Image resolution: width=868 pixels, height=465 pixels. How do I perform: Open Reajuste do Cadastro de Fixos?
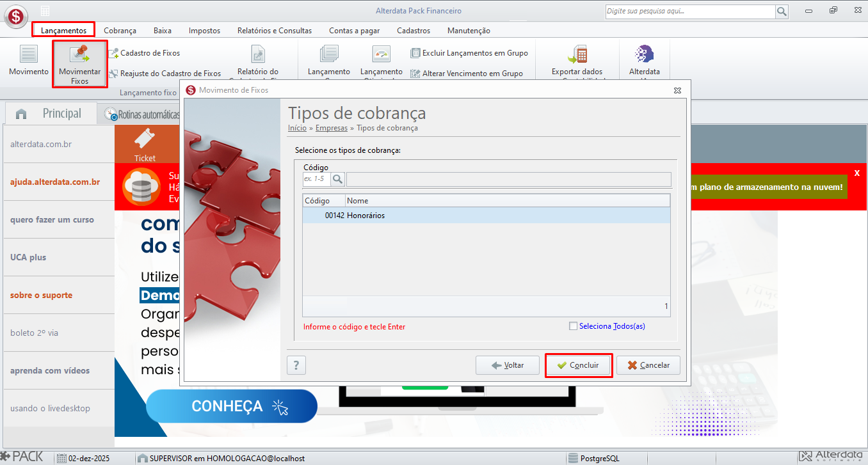coord(114,74)
